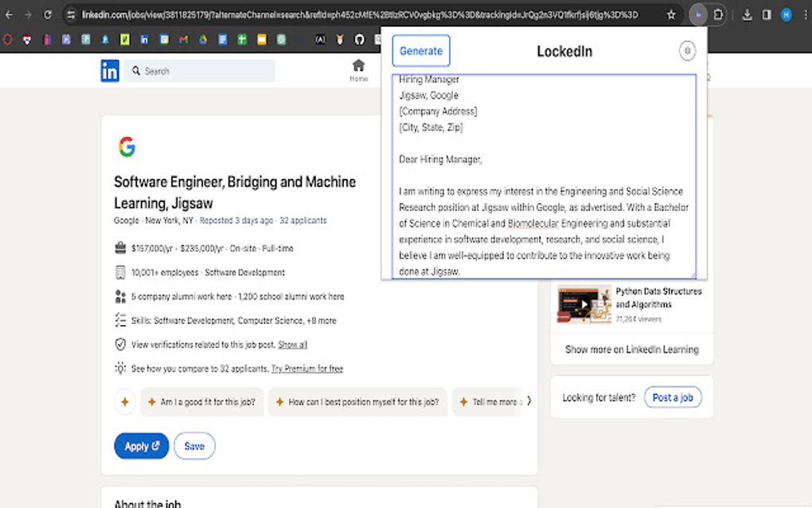Click the LinkedIn logo in the navigation bar
The height and width of the screenshot is (508, 812).
(x=109, y=71)
